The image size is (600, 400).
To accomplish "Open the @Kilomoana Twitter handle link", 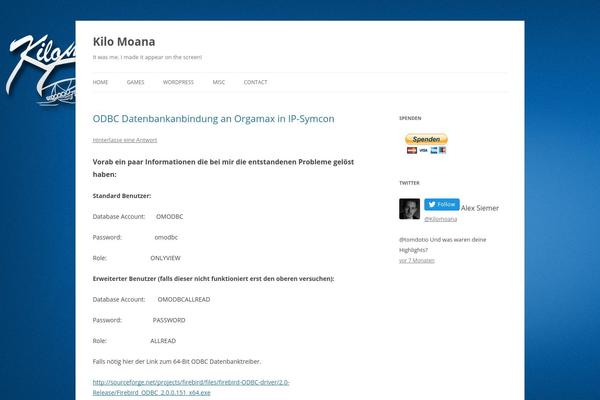I will point(440,219).
